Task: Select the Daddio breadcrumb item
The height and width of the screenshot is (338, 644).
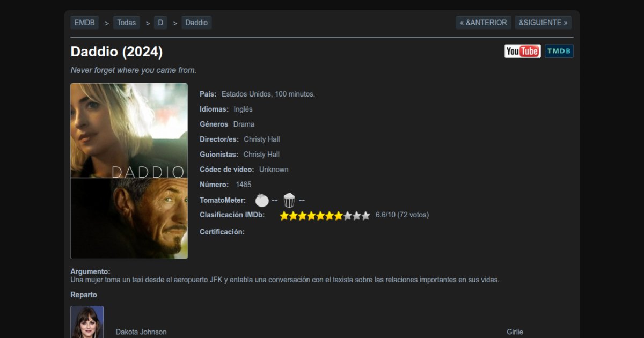Action: (x=196, y=23)
